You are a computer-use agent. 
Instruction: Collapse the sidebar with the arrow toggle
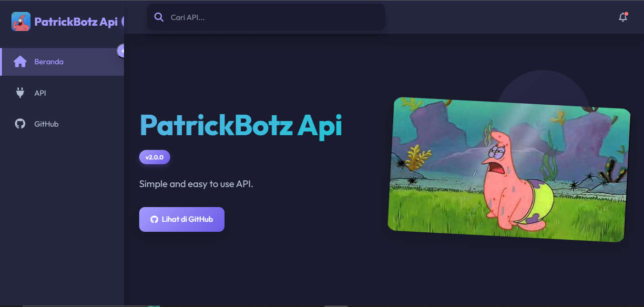[x=122, y=50]
